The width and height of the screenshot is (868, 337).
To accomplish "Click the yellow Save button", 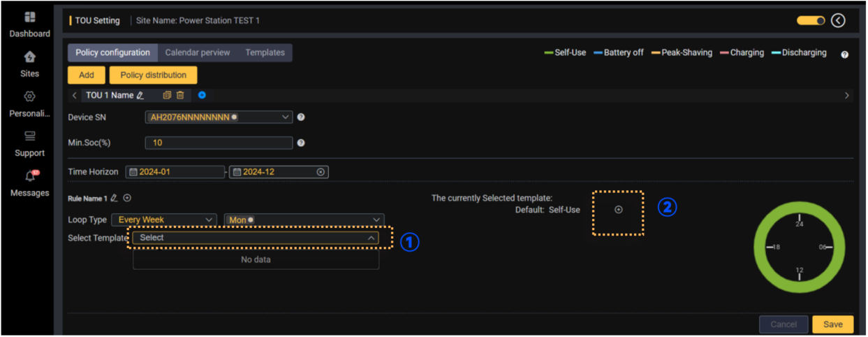I will (x=832, y=324).
